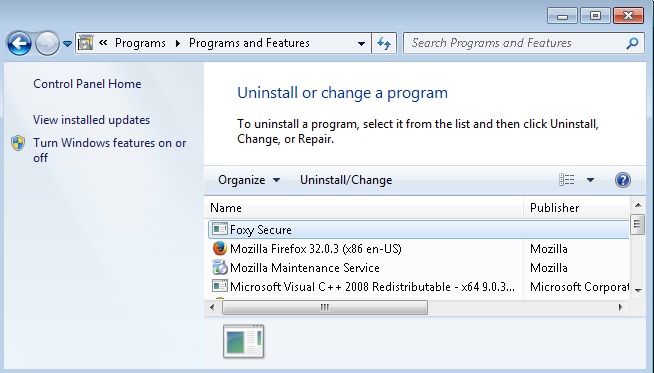Open the view options dropdown arrow

tap(590, 180)
